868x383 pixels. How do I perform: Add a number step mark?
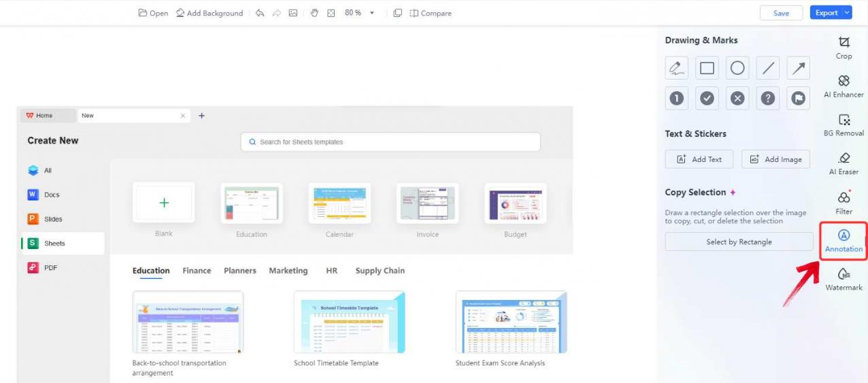coord(676,99)
